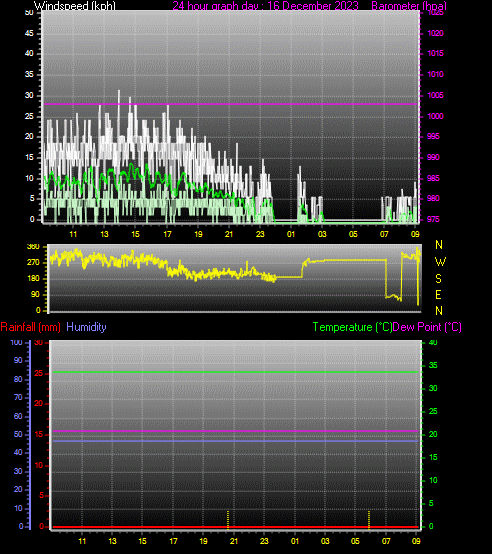Click the magenta dew point line in lower graph
492x554 pixels.
(235, 431)
